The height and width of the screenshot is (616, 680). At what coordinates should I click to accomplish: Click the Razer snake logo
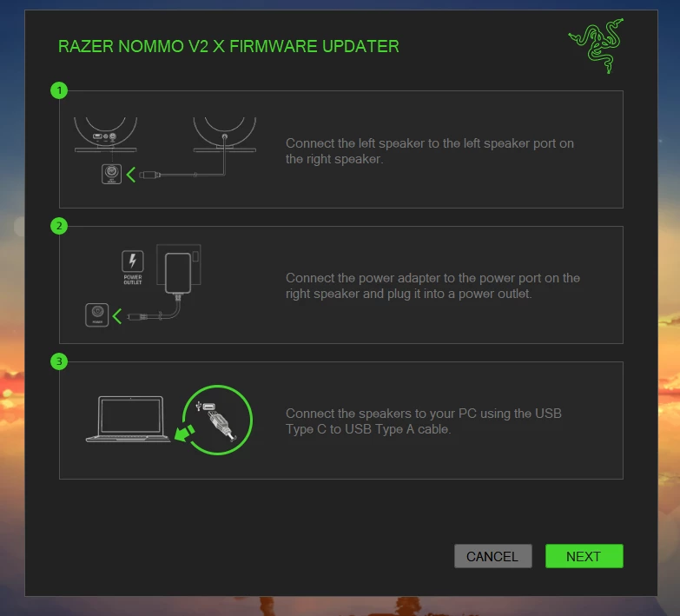coord(597,46)
